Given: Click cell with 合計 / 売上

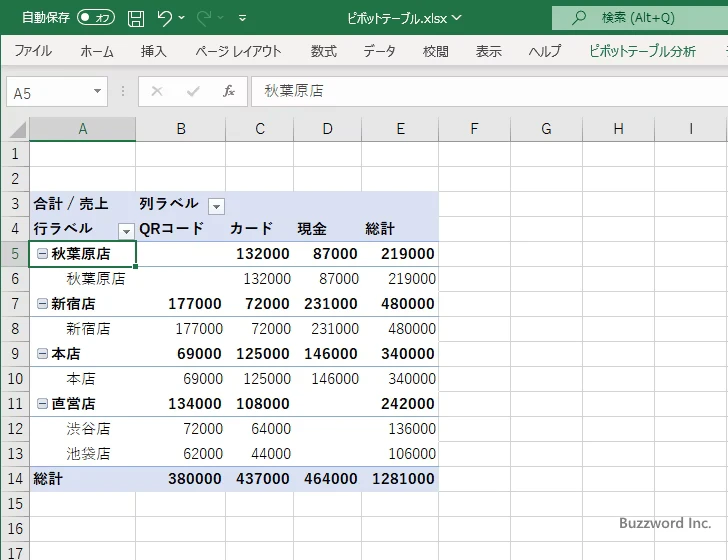Looking at the screenshot, I should [x=83, y=204].
